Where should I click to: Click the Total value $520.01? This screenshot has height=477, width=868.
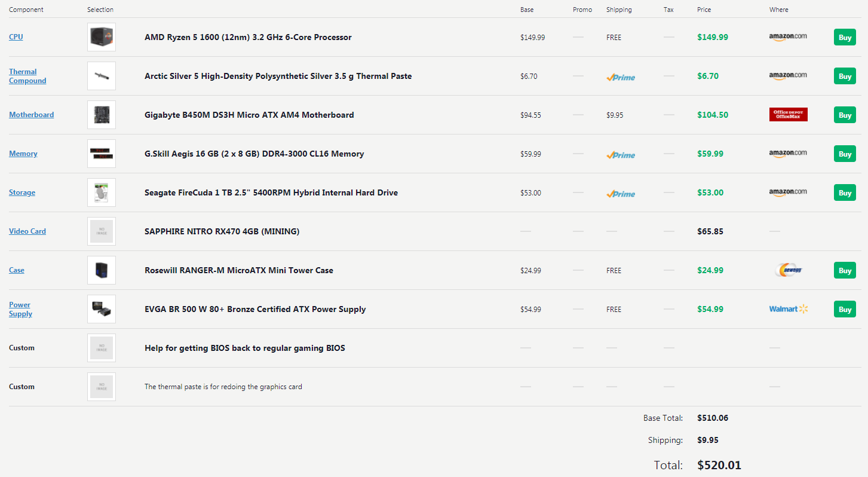pos(719,465)
